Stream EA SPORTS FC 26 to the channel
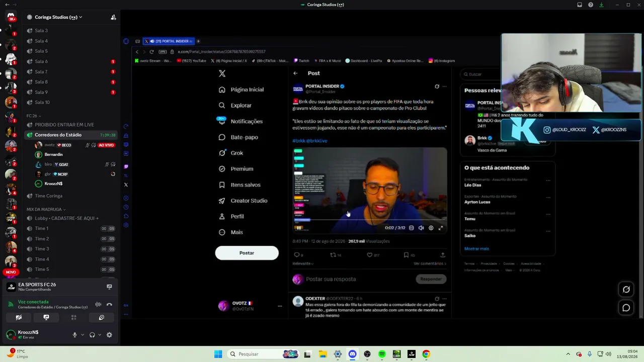This screenshot has width=644, height=362. pos(109,287)
